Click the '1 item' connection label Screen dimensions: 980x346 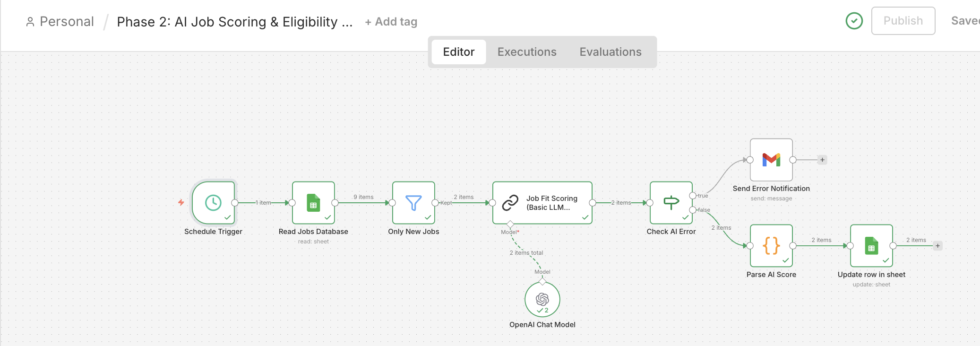pyautogui.click(x=264, y=203)
